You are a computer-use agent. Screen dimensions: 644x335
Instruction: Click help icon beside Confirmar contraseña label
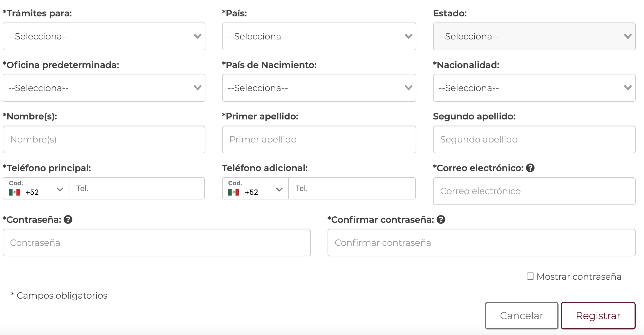441,220
